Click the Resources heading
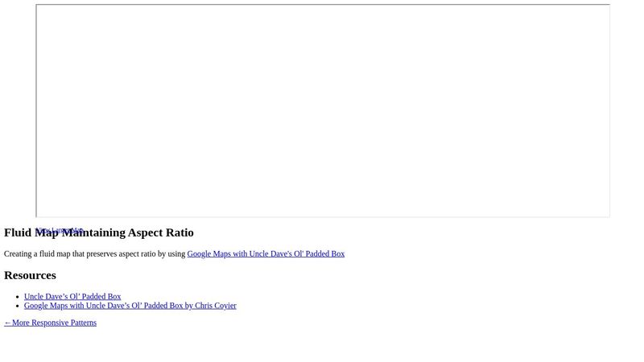Viewport: 644px width, 362px height. tap(30, 275)
